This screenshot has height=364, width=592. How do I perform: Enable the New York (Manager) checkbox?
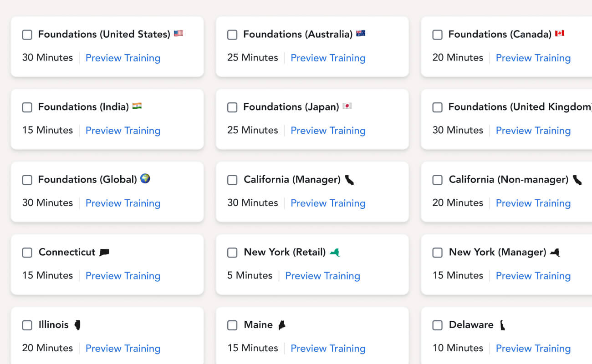[x=437, y=253]
